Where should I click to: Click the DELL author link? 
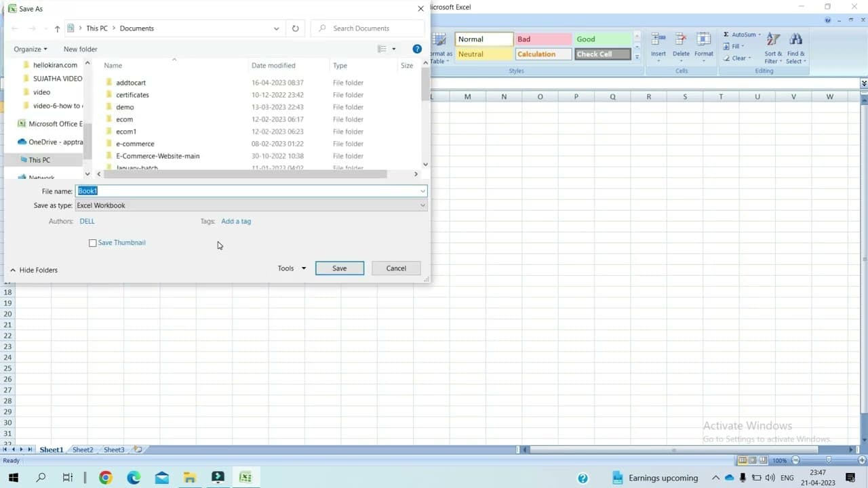point(87,221)
